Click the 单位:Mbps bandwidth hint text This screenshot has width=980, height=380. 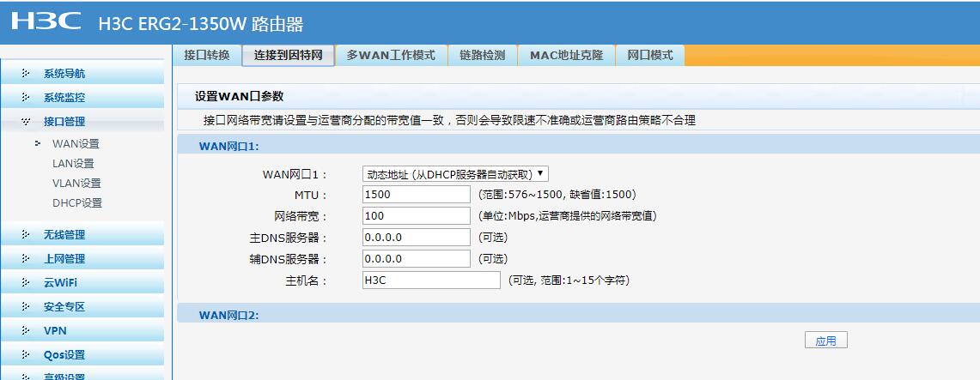point(567,216)
